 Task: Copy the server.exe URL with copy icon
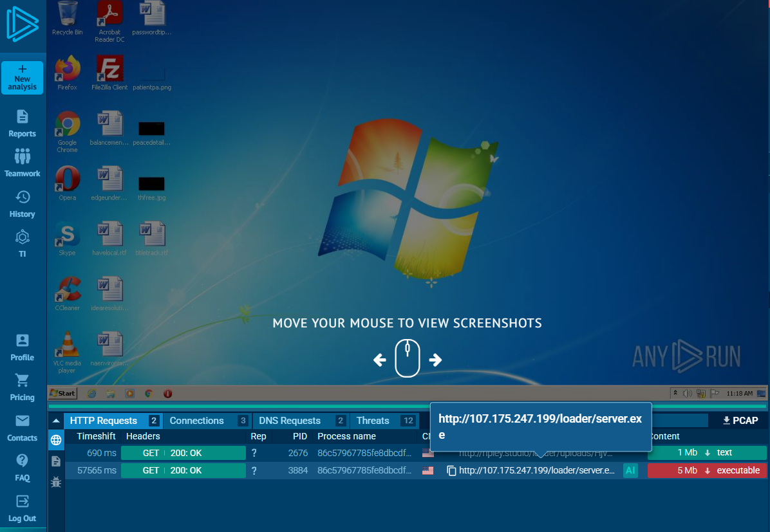pyautogui.click(x=451, y=471)
